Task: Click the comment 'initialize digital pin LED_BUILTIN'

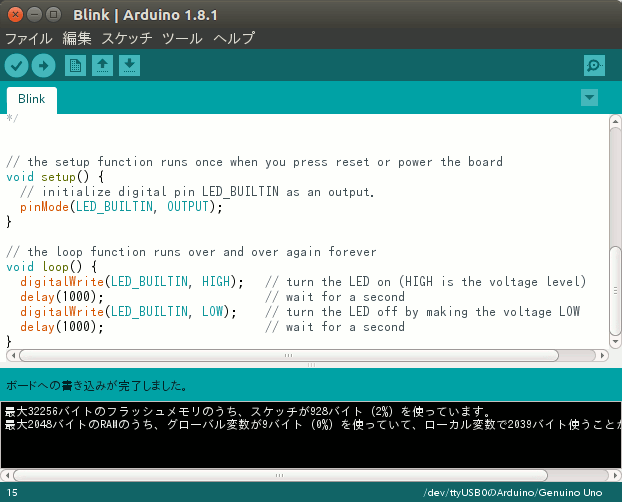Action: pos(160,192)
